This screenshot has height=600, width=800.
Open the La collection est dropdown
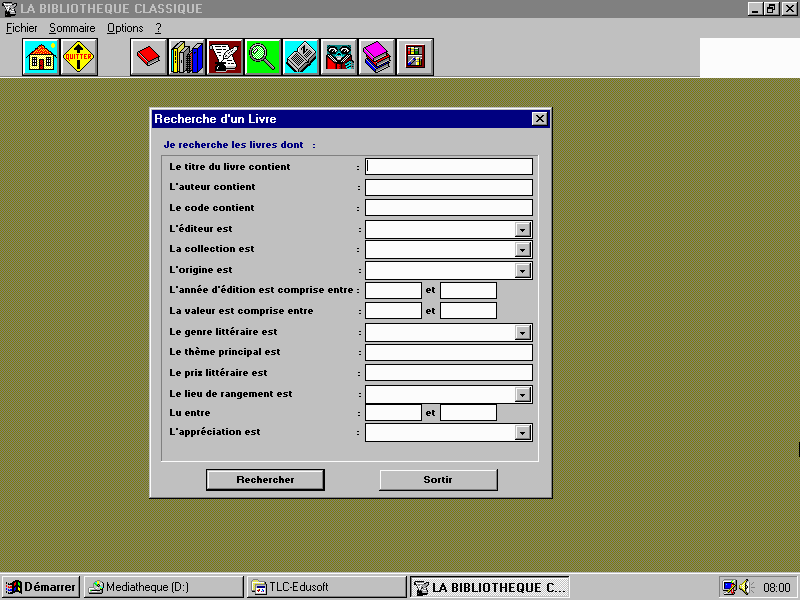[522, 250]
